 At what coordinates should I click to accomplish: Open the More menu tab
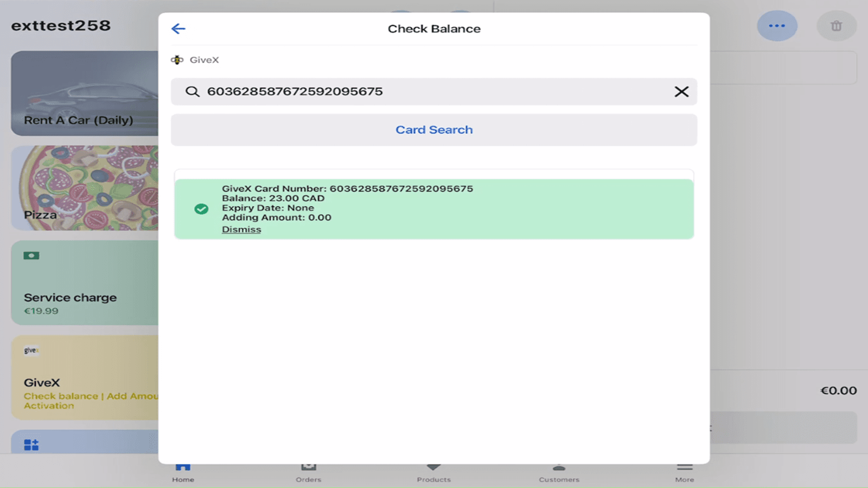point(684,473)
